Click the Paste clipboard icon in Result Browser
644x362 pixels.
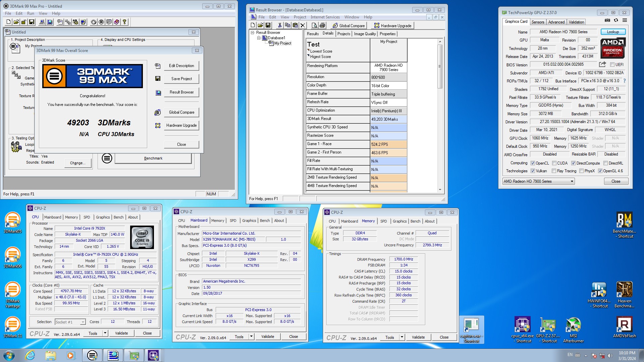coord(295,25)
